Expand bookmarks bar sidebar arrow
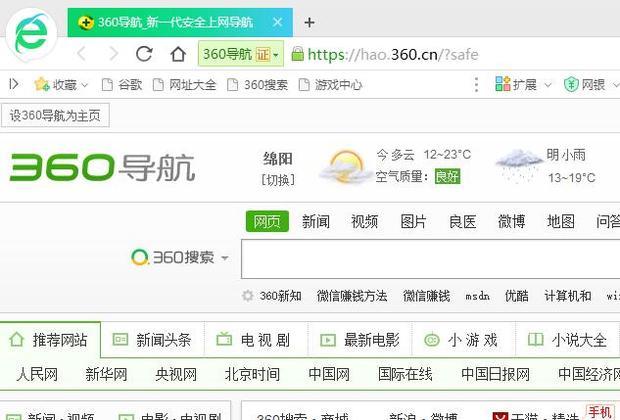The height and width of the screenshot is (420, 620). pos(13,85)
